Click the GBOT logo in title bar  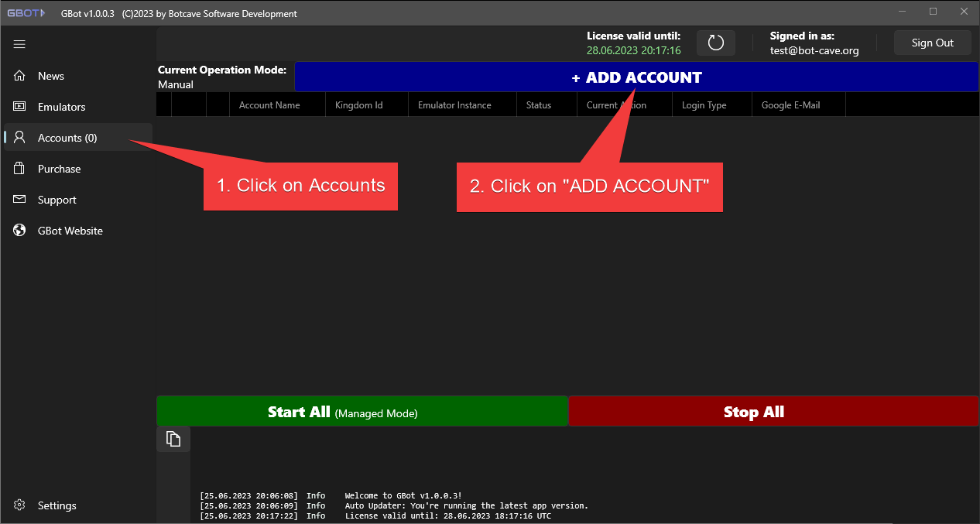26,12
